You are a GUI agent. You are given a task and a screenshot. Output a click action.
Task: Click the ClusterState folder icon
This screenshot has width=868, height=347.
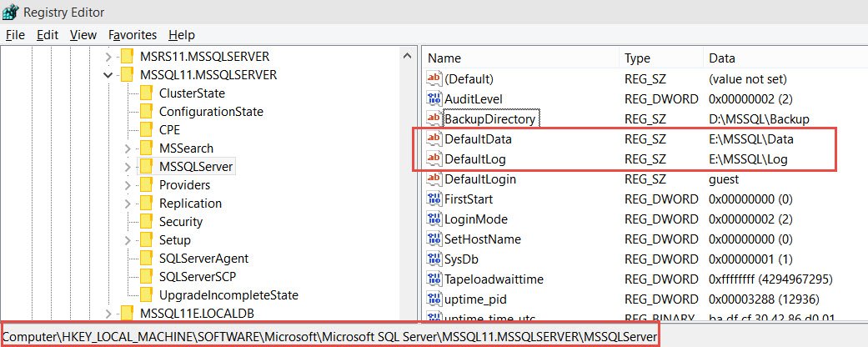(x=146, y=93)
